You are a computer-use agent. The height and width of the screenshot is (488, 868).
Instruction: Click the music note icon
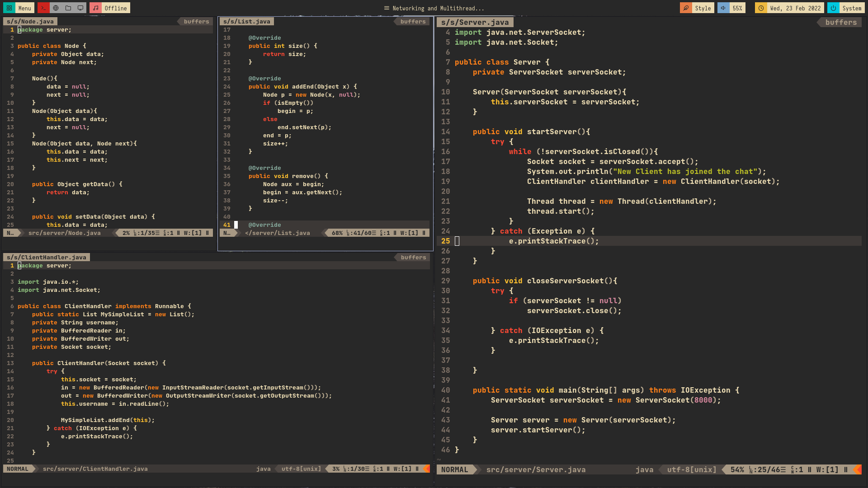tap(95, 8)
